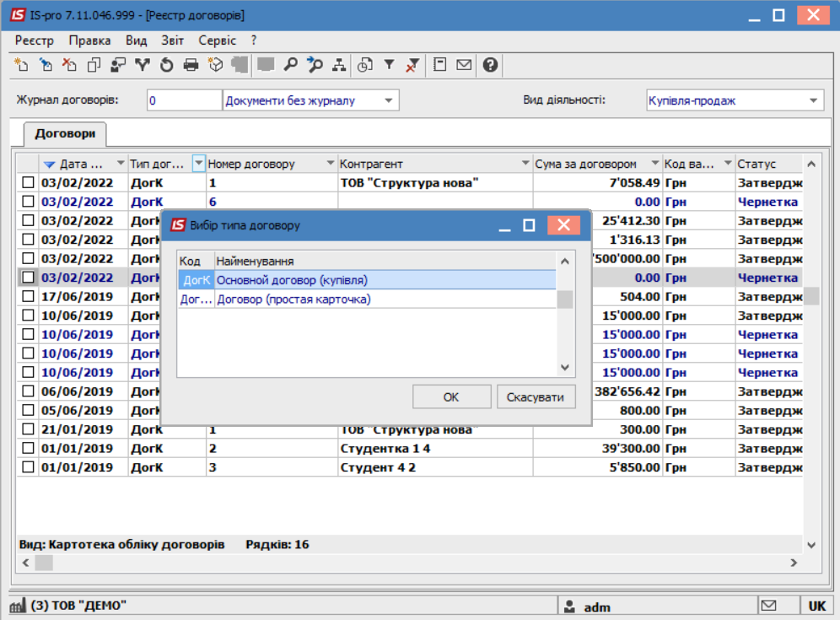Click the edit document pencil icon
Screen dimensions: 840x620
tap(46, 65)
